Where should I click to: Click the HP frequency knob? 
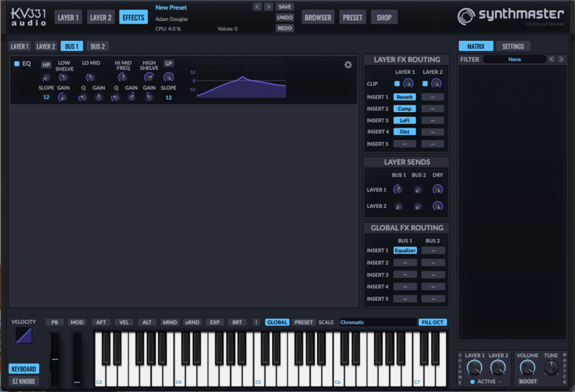(x=46, y=78)
